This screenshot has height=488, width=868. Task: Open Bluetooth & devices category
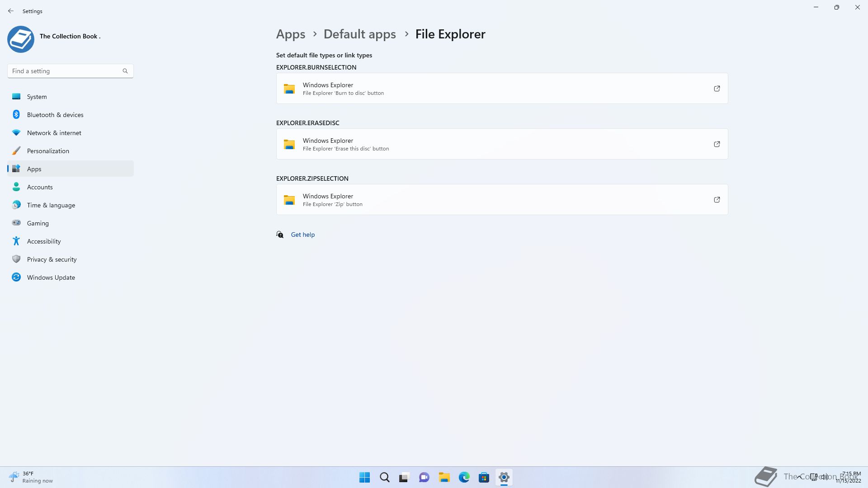pos(71,115)
